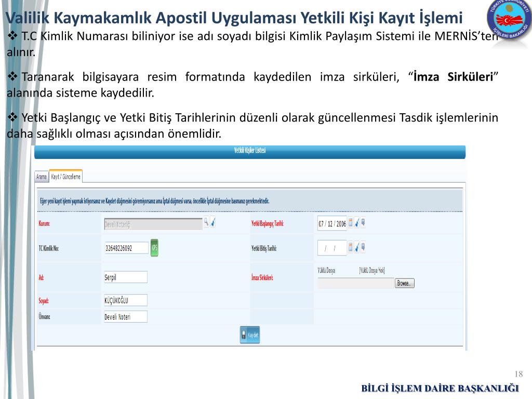Image resolution: width=532 pixels, height=399 pixels.
Task: Click the clock icon beside Yetki Başlangıç Tarihi
Action: pyautogui.click(x=363, y=223)
